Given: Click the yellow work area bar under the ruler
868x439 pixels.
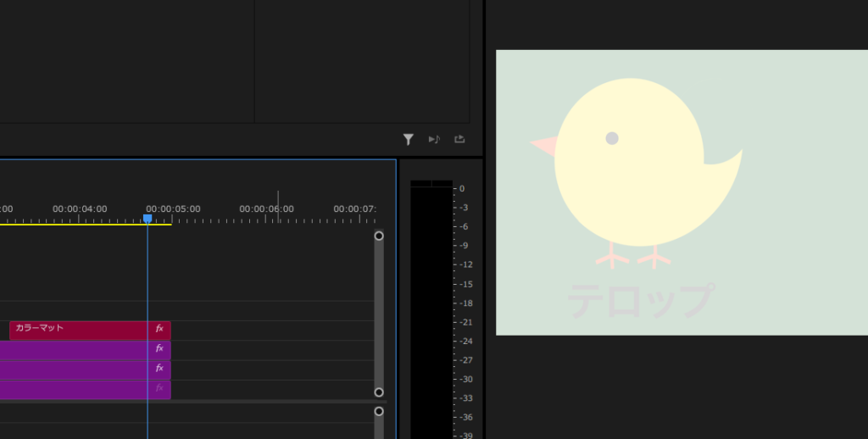Looking at the screenshot, I should click(86, 225).
